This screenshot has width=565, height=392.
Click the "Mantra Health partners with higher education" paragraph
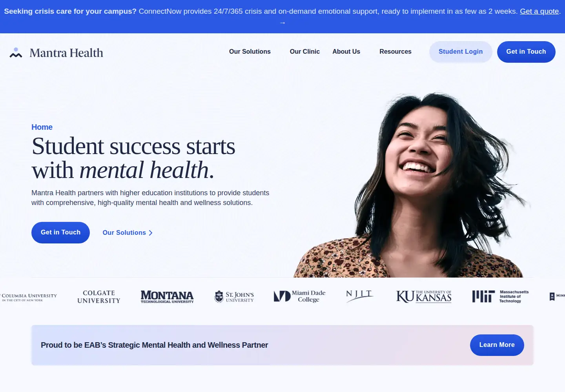point(150,198)
